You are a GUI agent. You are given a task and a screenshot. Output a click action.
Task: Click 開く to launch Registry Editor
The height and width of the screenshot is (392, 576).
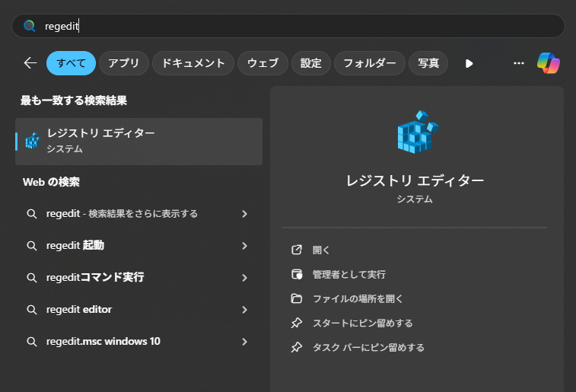(321, 250)
